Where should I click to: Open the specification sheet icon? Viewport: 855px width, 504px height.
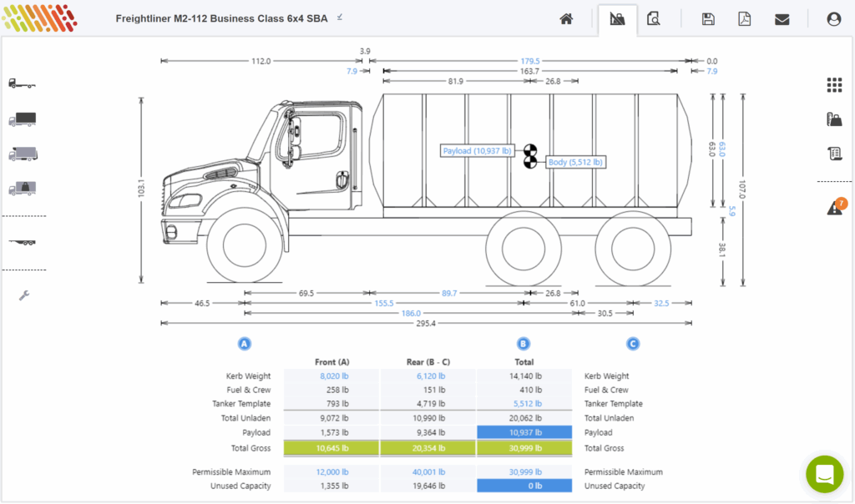point(835,154)
